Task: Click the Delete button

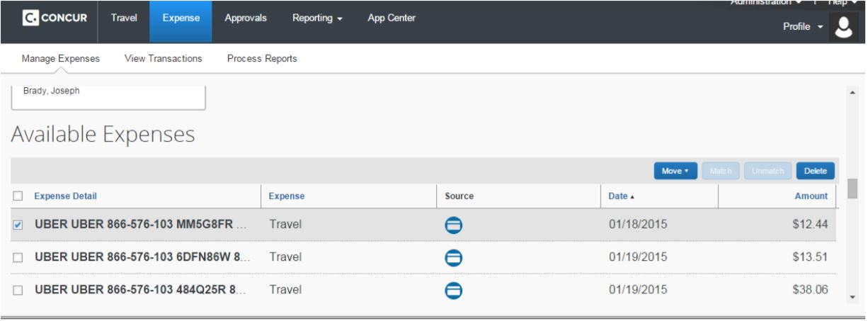Action: coord(816,171)
